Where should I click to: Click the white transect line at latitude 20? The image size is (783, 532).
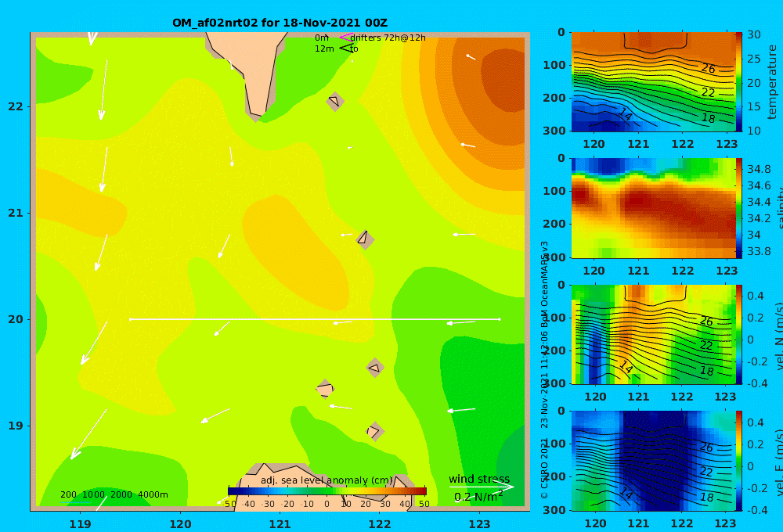coord(315,319)
